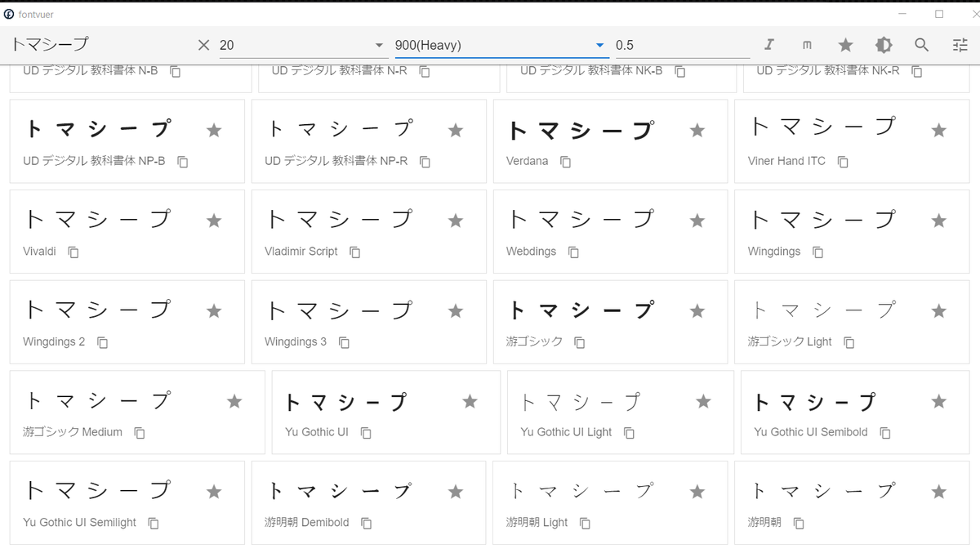Copy 游ゴシック Light font name

(849, 342)
